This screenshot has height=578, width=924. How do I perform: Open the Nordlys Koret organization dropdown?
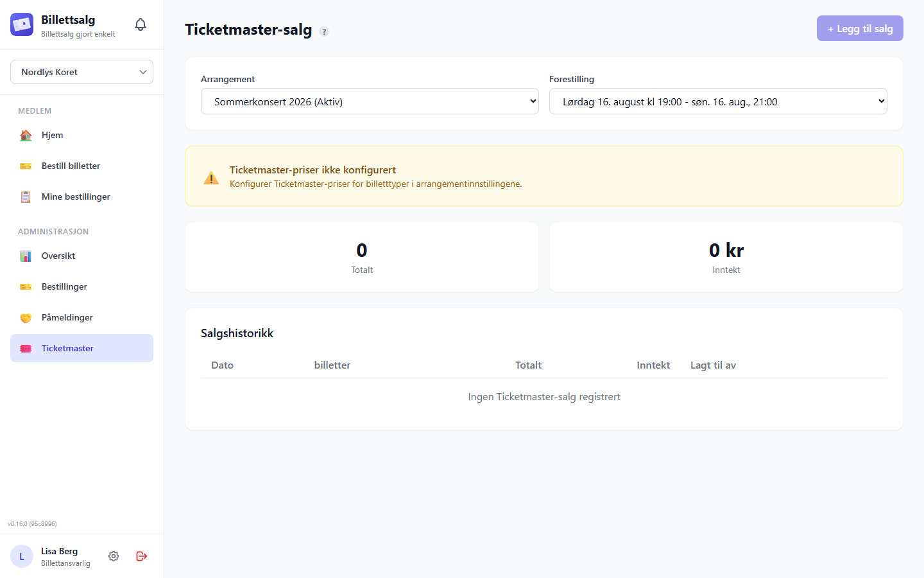(81, 72)
